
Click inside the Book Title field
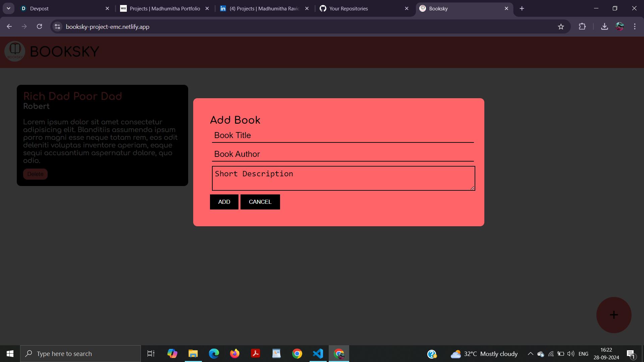[x=342, y=135]
